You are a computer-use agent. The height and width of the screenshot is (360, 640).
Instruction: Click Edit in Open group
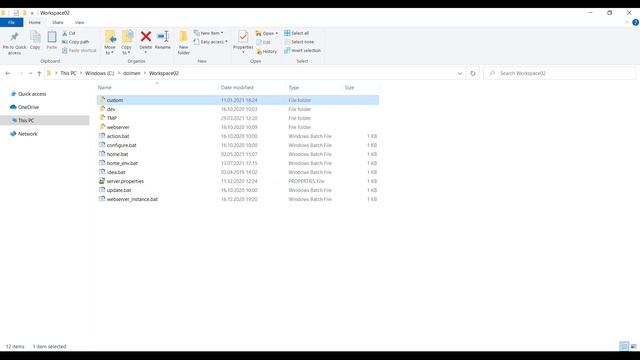click(263, 42)
